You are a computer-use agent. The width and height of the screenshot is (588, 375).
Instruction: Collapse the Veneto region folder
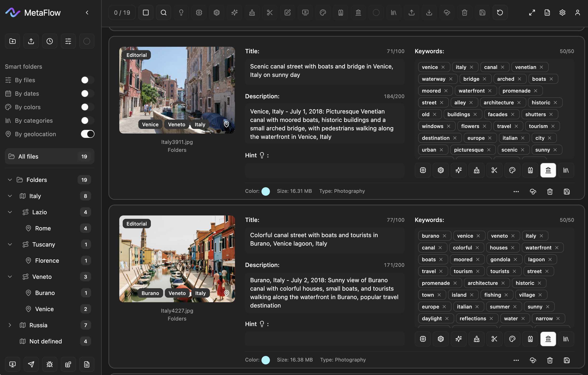click(10, 277)
